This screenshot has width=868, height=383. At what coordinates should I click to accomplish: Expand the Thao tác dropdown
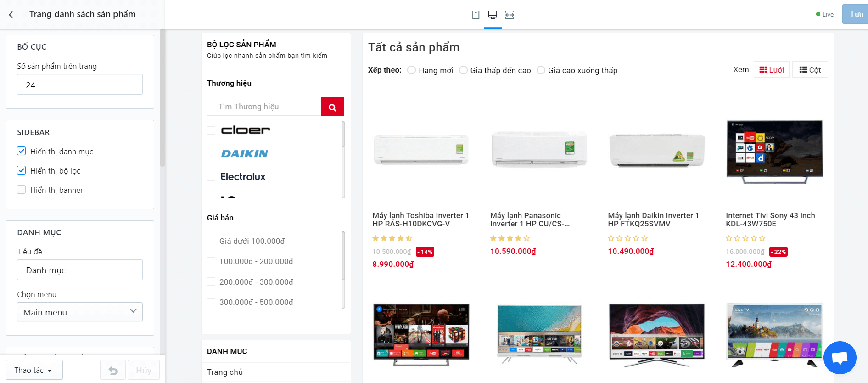34,370
